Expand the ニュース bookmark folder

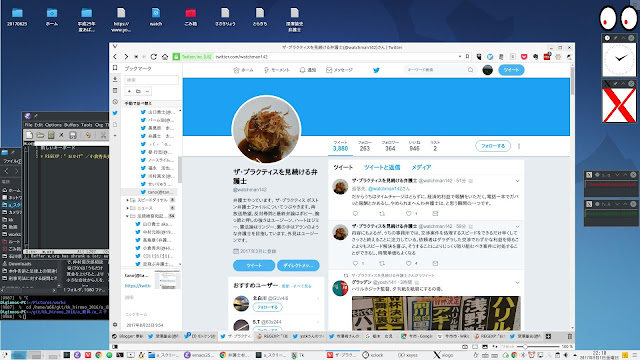point(127,208)
